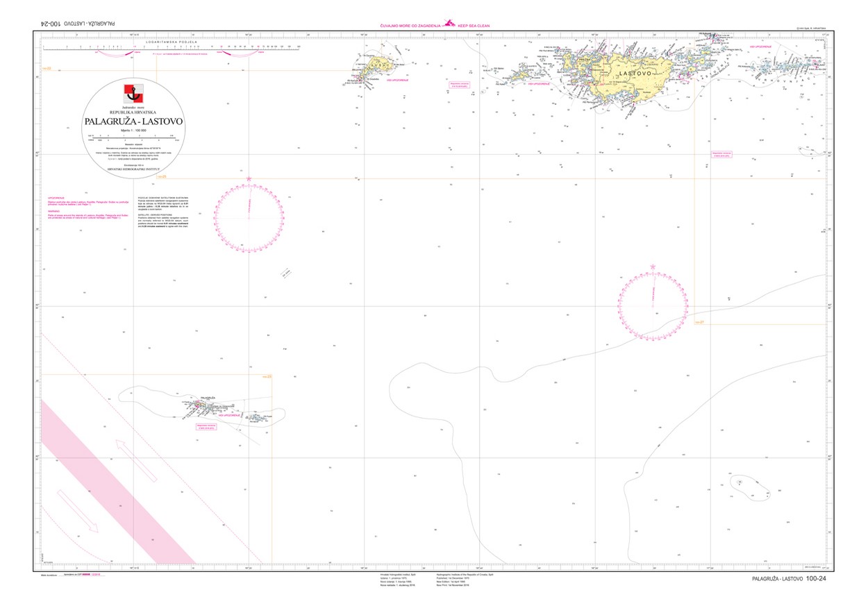Click the HRVATSKI HIDROGRAFSKI INSTITUT text
This screenshot has height=597, width=868.
(x=133, y=169)
